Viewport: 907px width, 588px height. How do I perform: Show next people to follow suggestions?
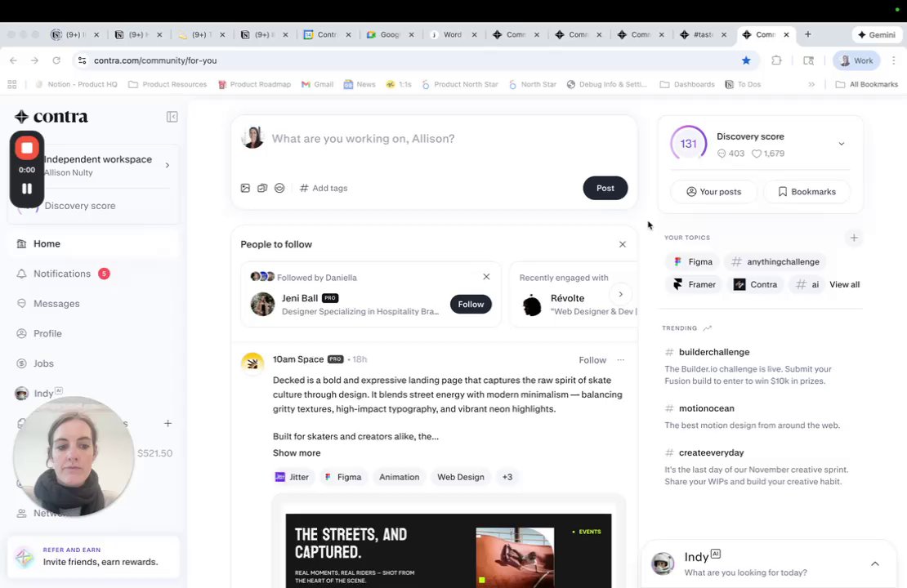point(621,294)
